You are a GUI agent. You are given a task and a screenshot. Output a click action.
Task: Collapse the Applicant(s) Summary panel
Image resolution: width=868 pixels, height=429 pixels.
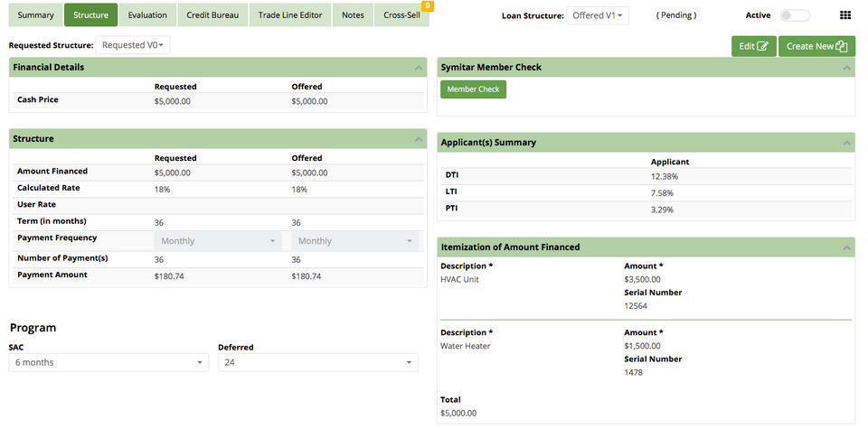(847, 144)
